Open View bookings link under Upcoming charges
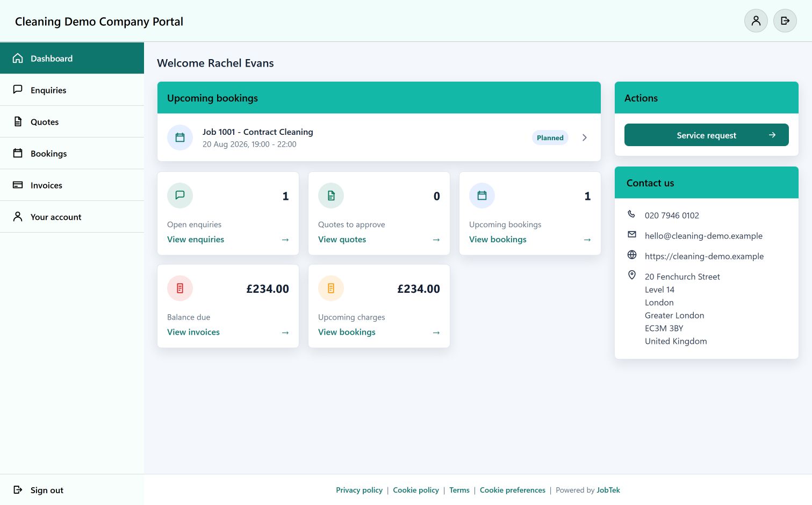Viewport: 812px width, 505px height. tap(347, 332)
